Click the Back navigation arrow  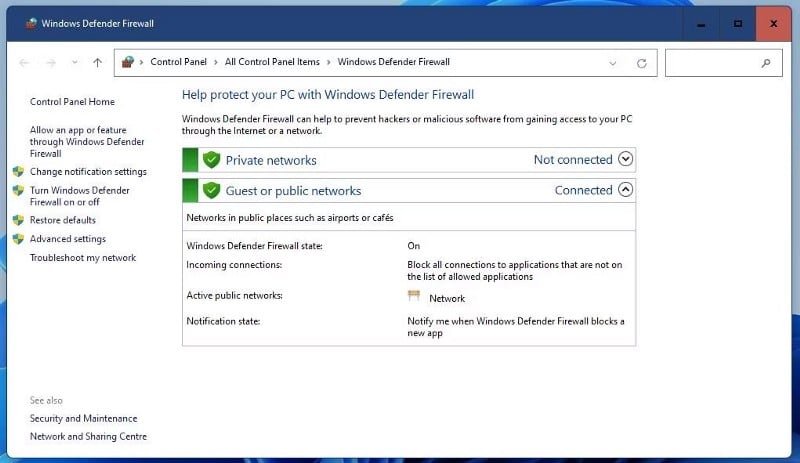tap(24, 63)
